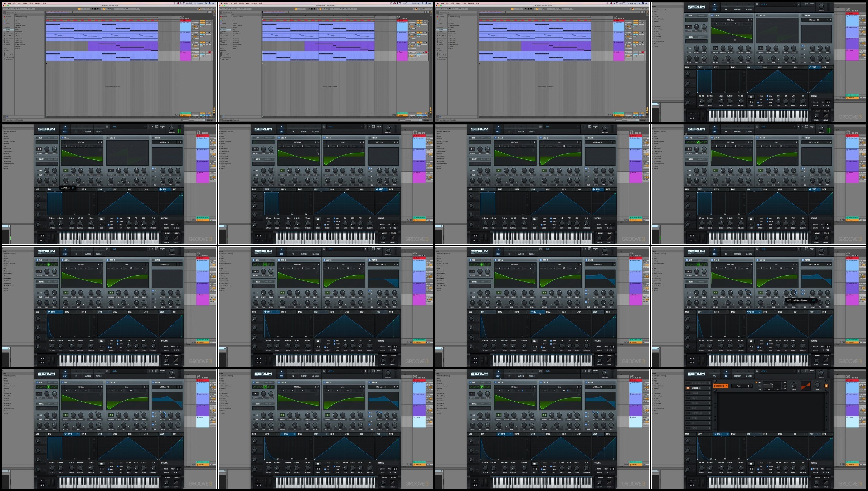The image size is (868, 491).
Task: Enable Hyper/Dimension effect in the Distortion FX frame
Action: click(688, 383)
